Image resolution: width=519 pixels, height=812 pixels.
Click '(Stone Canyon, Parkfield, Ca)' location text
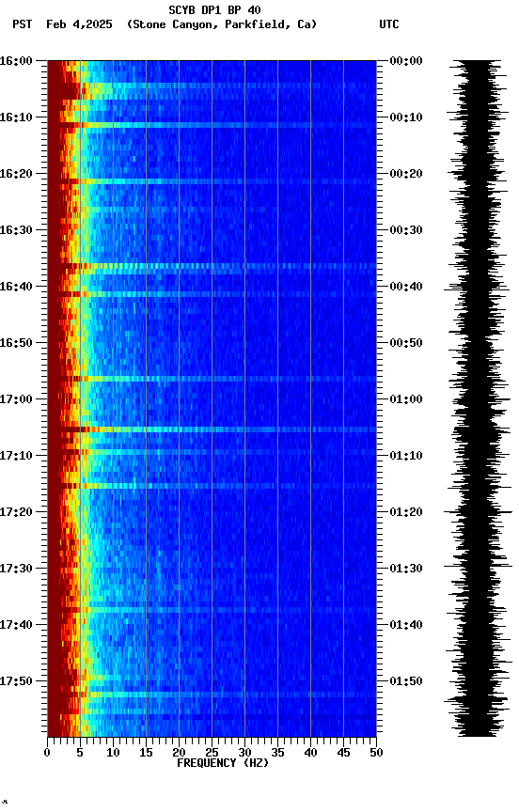pyautogui.click(x=222, y=24)
